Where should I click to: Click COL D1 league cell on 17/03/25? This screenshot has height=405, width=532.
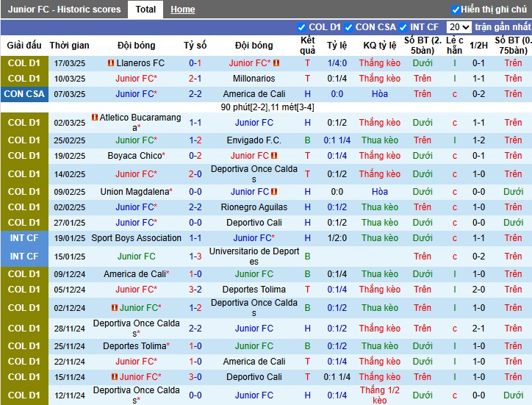pyautogui.click(x=24, y=63)
